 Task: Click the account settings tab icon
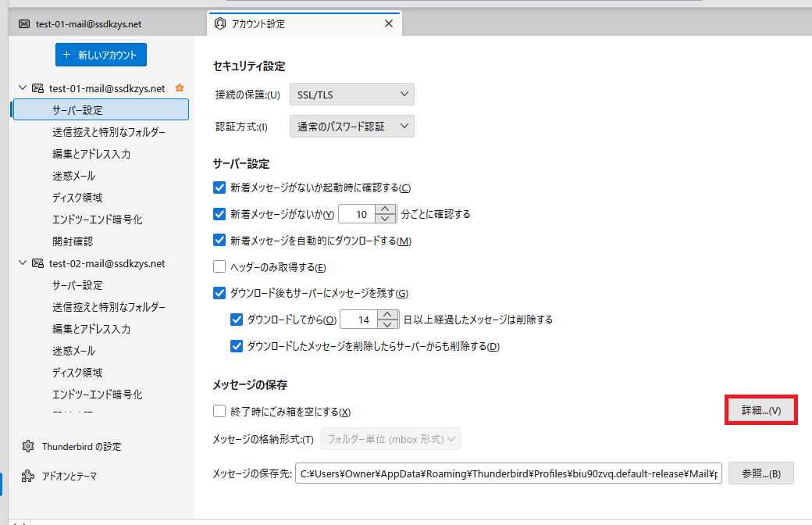click(x=220, y=23)
